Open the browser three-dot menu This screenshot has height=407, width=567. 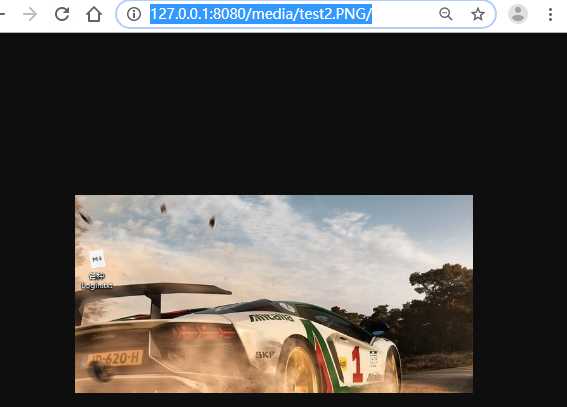(550, 14)
